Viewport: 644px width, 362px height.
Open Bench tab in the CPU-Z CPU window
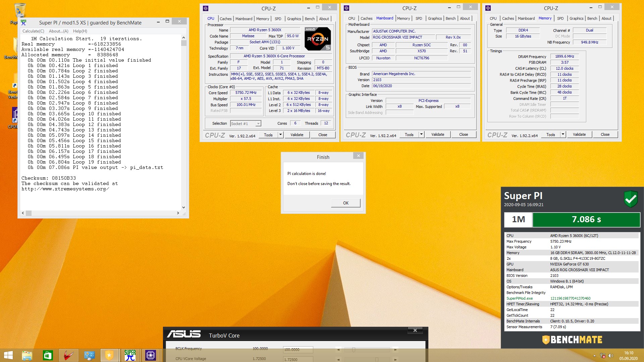310,19
